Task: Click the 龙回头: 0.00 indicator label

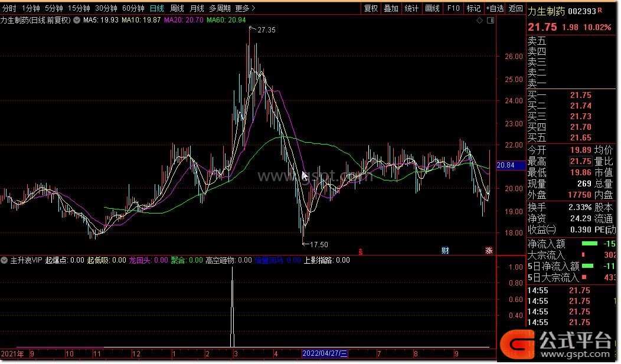Action: (149, 260)
